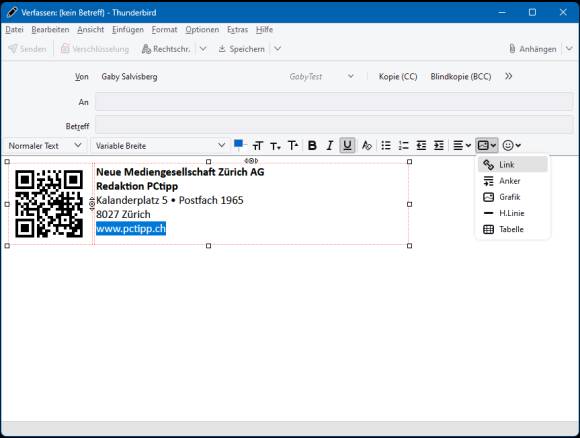Click the Neue Mediengesellschaft Zürich AG line

180,172
